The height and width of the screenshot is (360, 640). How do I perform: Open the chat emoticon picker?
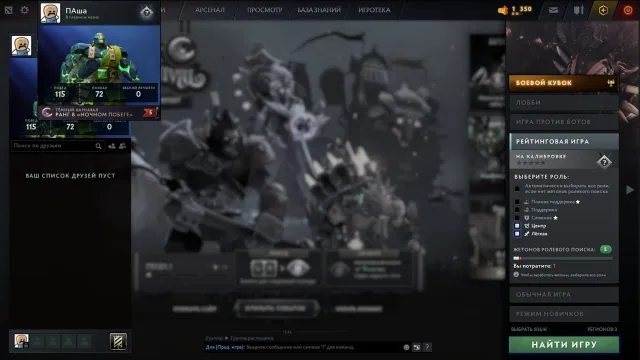[406, 347]
